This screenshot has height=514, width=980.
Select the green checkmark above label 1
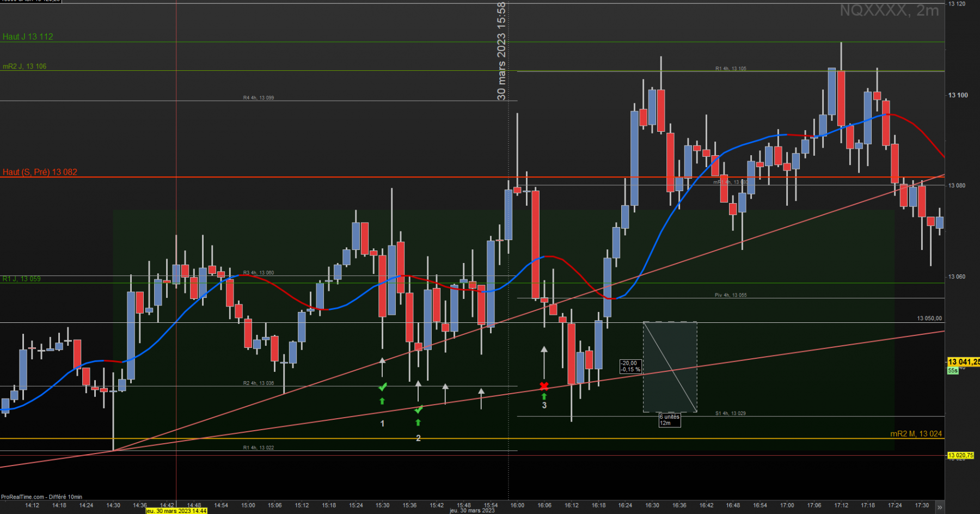383,387
